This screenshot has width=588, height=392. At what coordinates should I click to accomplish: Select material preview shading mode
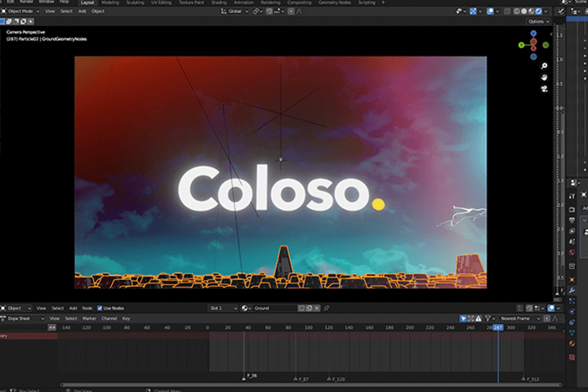[x=531, y=11]
